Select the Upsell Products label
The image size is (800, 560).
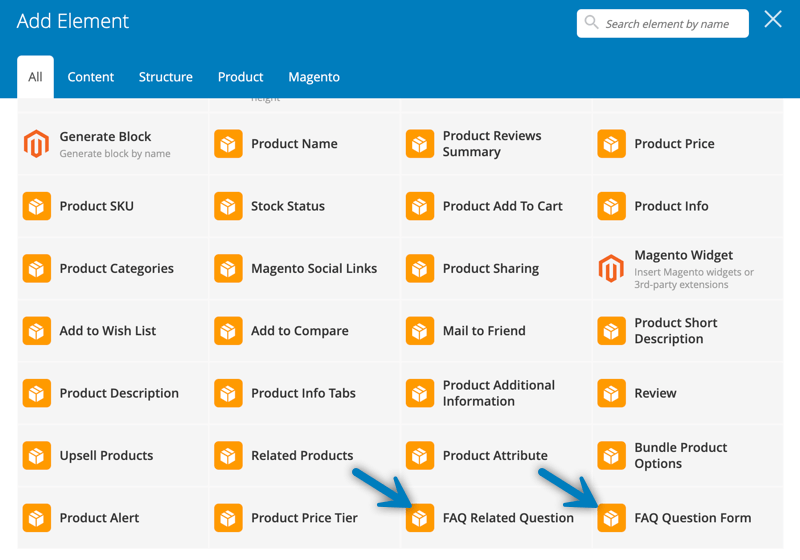(107, 455)
